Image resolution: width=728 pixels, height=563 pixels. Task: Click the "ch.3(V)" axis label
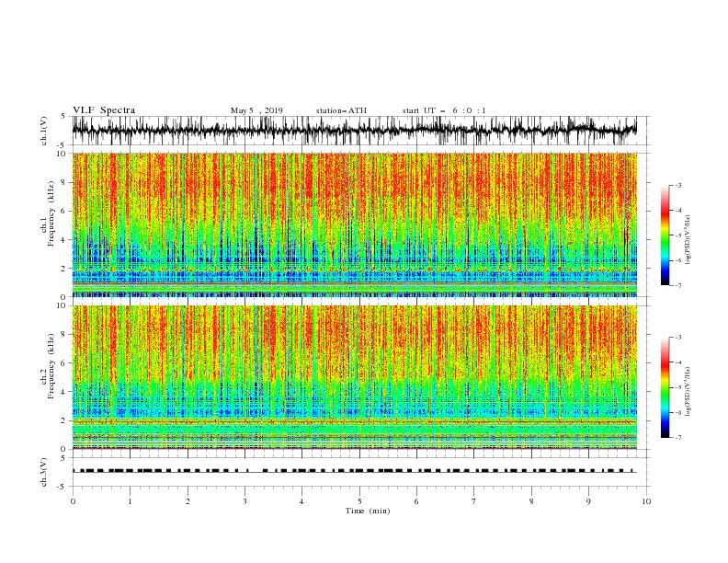coord(44,472)
